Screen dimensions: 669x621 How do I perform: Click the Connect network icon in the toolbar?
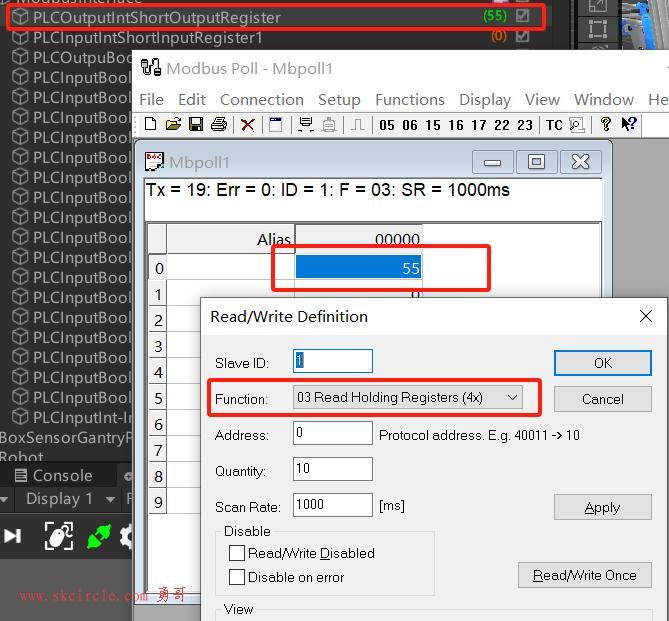click(305, 125)
